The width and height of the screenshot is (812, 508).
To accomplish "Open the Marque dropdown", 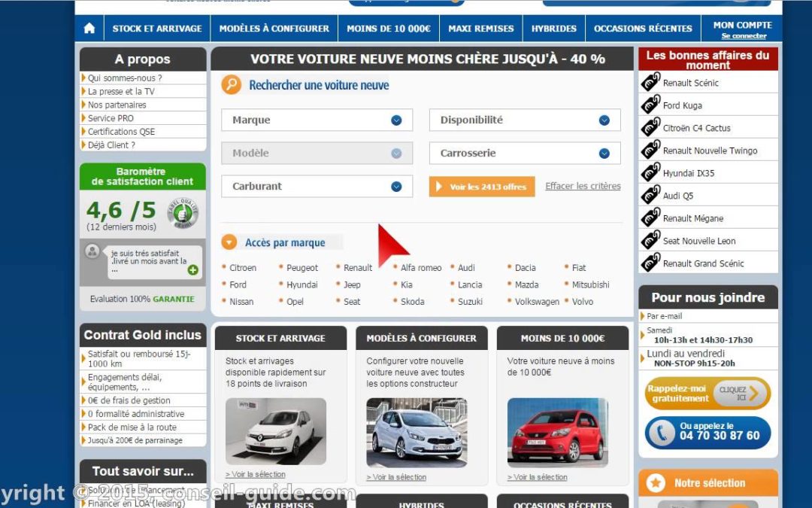I will [x=317, y=120].
